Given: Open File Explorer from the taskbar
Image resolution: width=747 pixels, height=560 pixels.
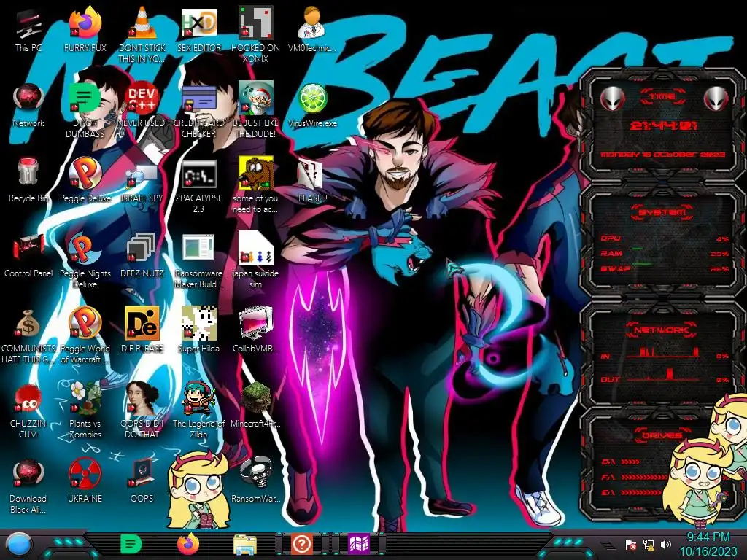Looking at the screenshot, I should pyautogui.click(x=245, y=545).
